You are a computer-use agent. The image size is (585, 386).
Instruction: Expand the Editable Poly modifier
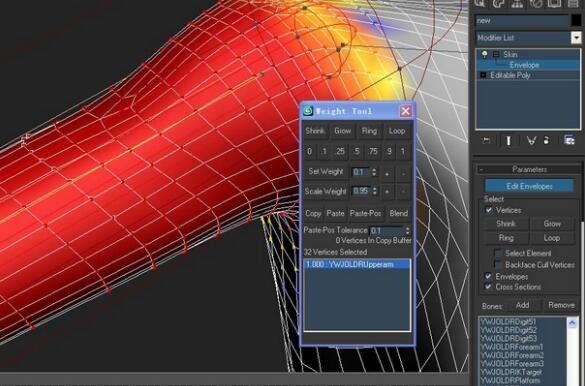tap(483, 75)
